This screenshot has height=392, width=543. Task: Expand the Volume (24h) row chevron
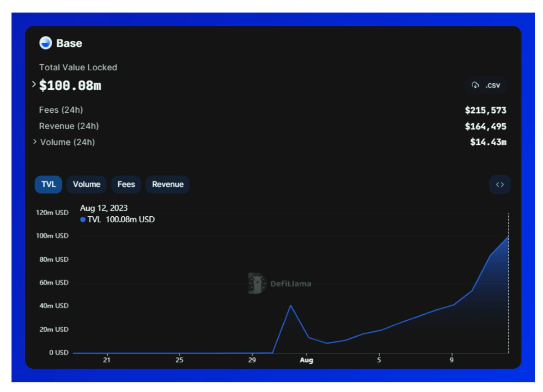coord(35,142)
